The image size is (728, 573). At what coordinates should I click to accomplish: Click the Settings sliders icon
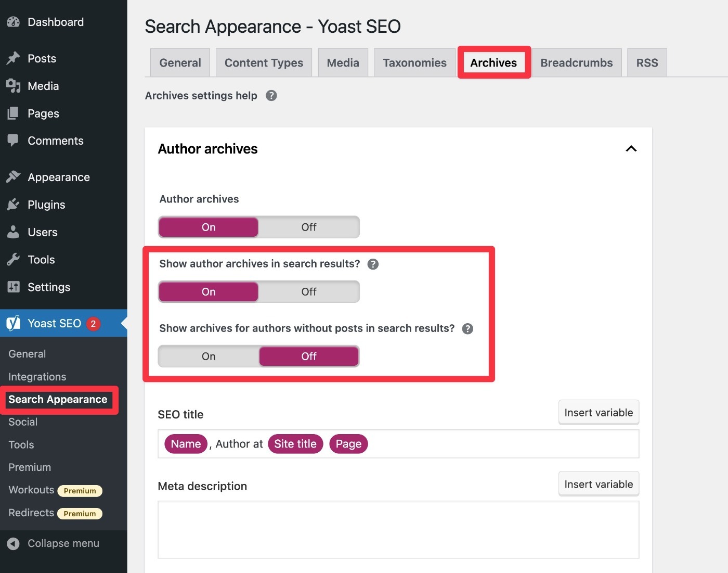pyautogui.click(x=14, y=287)
